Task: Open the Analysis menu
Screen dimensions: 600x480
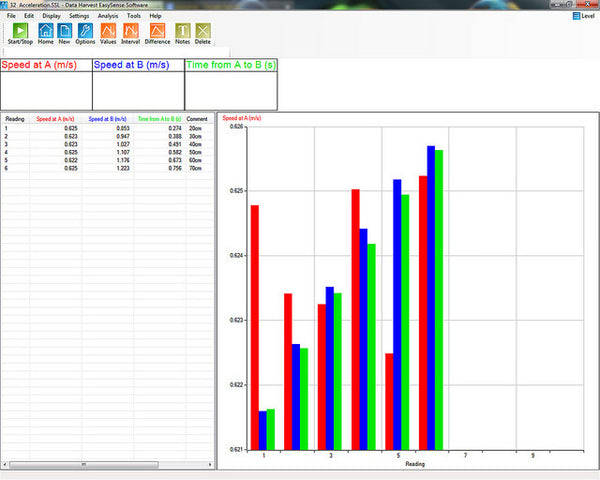Action: click(108, 16)
